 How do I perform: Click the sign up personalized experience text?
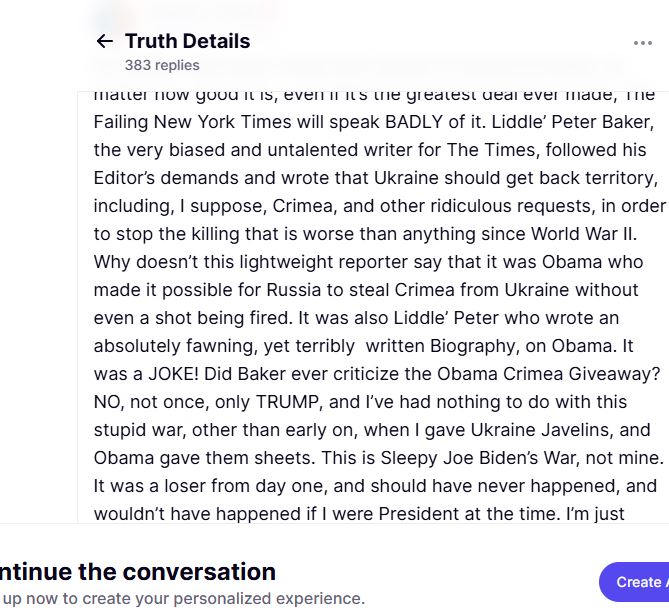click(183, 598)
